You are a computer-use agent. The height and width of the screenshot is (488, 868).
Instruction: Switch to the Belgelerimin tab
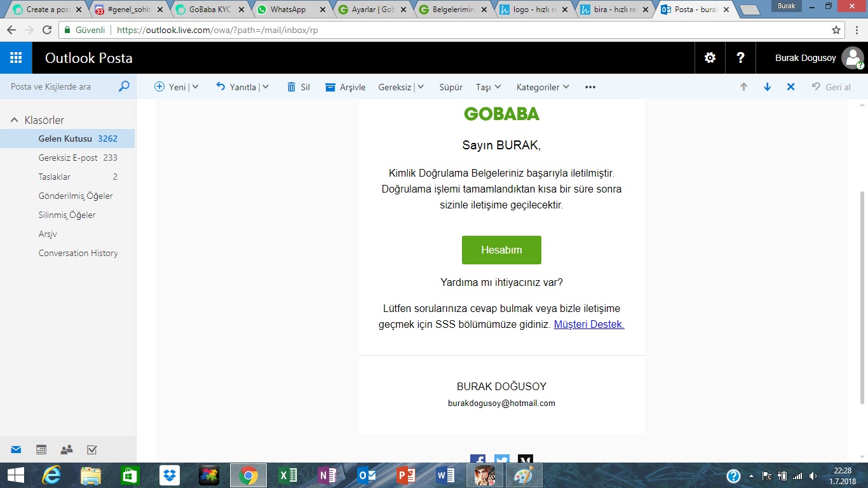(x=454, y=10)
